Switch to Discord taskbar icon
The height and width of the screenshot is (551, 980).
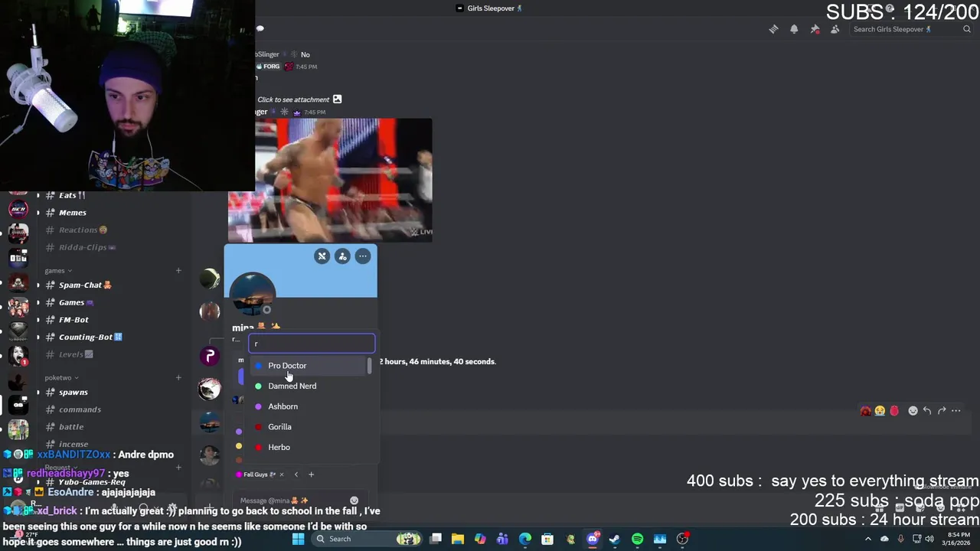point(593,539)
